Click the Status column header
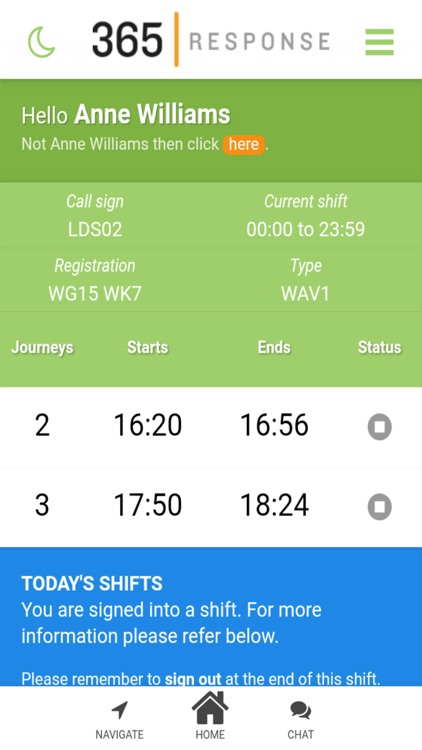Screen dimensions: 422x750 pos(379,347)
